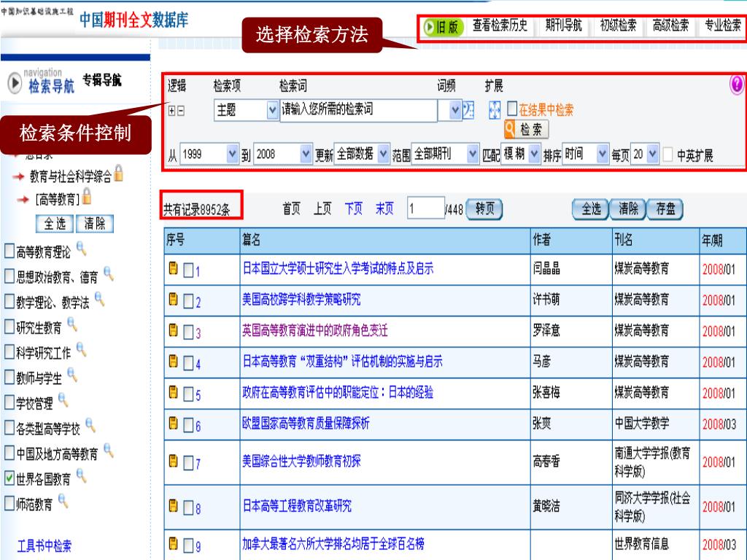Click the 转页 go-to-page button
The image size is (747, 560).
coord(484,209)
